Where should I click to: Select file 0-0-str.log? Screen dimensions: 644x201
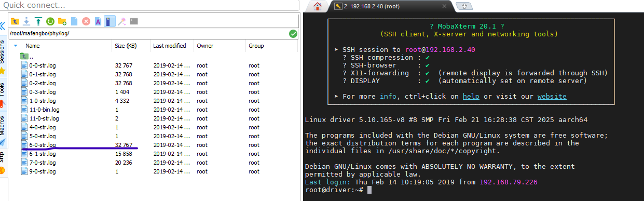click(43, 65)
